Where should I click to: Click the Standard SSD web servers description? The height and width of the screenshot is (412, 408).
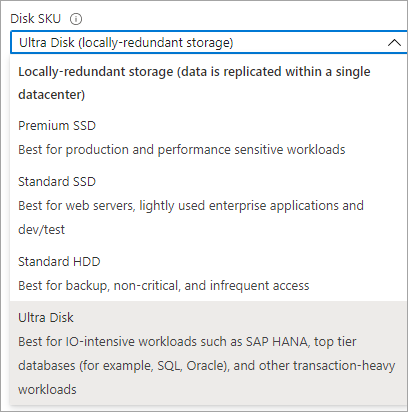pos(191,217)
